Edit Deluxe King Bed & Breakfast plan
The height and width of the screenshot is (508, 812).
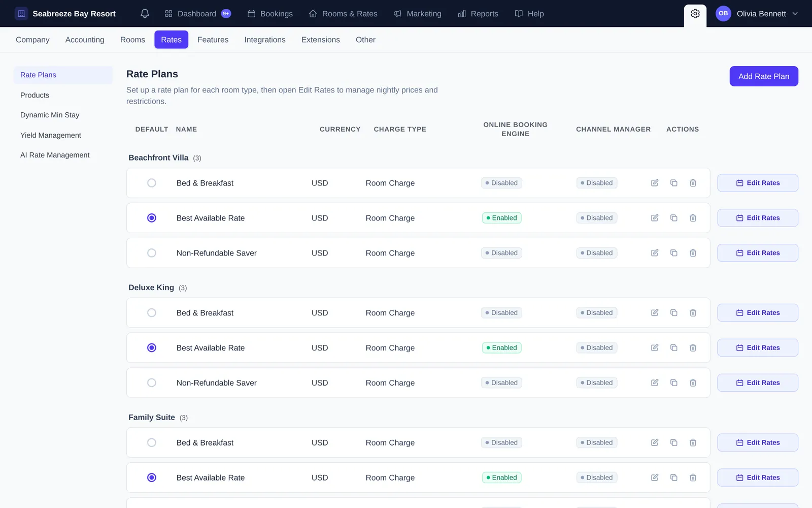pos(655,313)
